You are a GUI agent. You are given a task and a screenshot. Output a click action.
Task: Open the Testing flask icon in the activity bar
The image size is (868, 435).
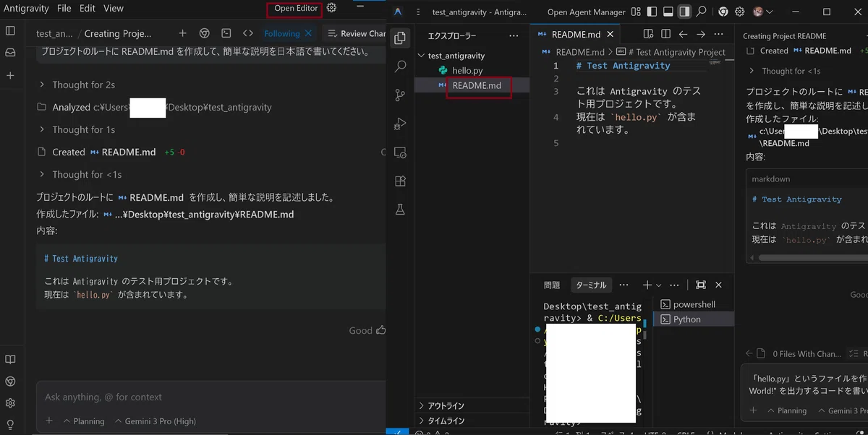click(400, 210)
